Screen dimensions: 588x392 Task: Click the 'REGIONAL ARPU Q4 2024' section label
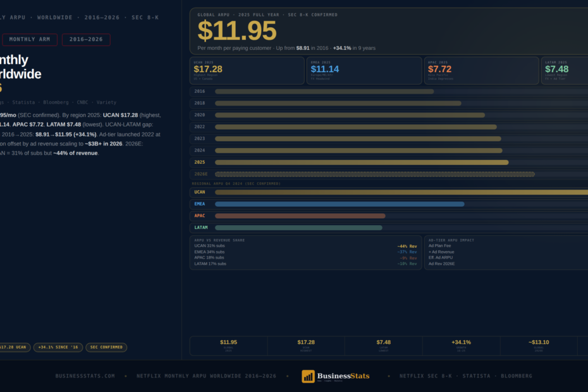236,184
